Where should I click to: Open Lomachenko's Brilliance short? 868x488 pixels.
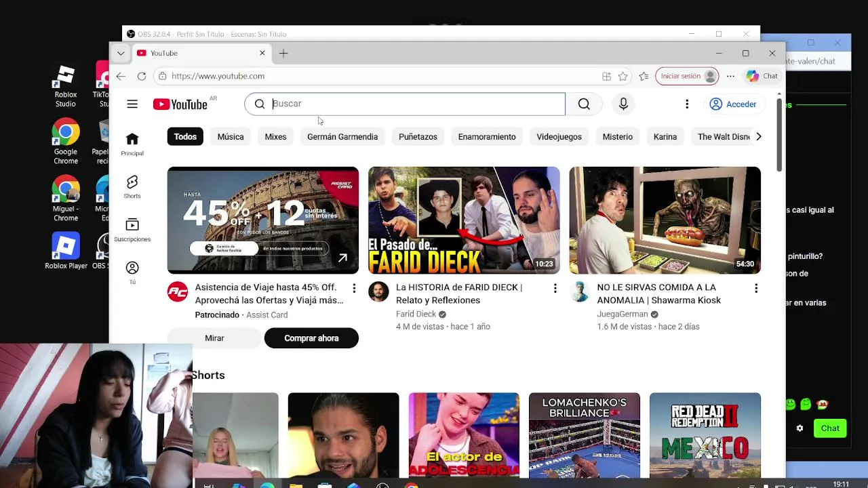coord(585,435)
